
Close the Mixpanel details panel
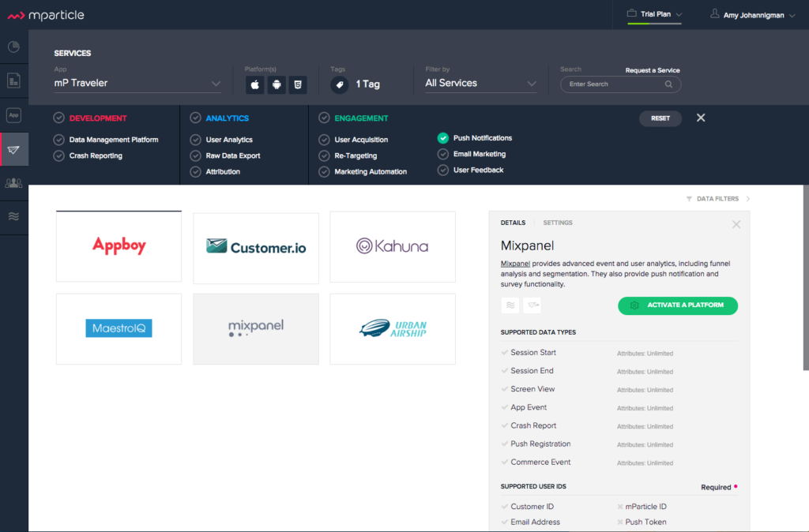pos(736,224)
